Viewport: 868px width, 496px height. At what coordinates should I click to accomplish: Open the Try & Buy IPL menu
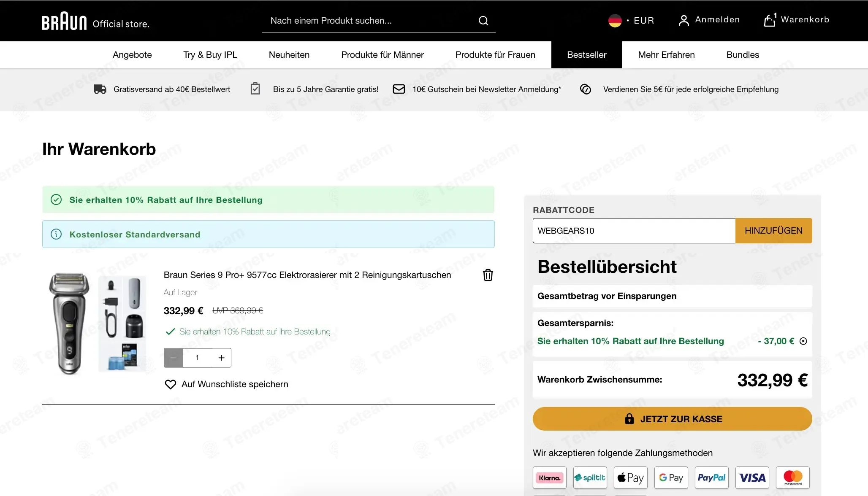210,55
